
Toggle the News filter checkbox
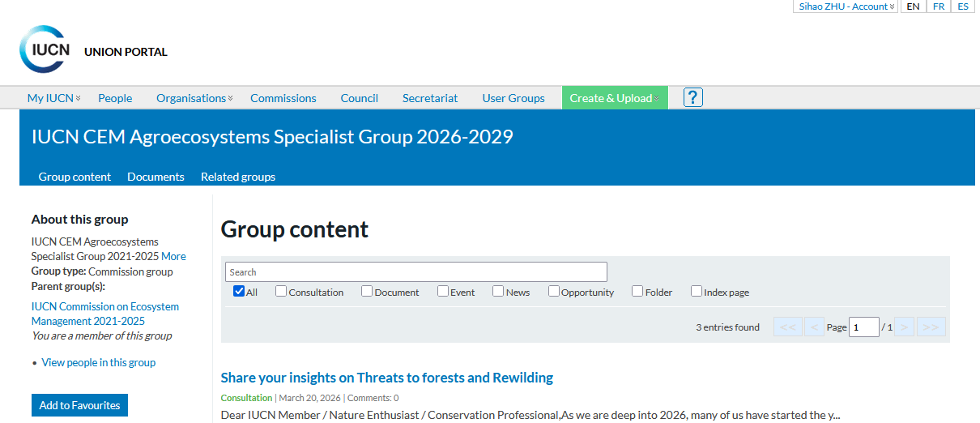click(x=498, y=291)
